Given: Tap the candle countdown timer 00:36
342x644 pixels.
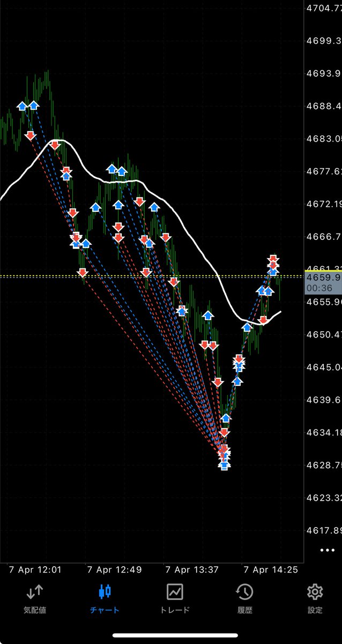Looking at the screenshot, I should tap(318, 289).
